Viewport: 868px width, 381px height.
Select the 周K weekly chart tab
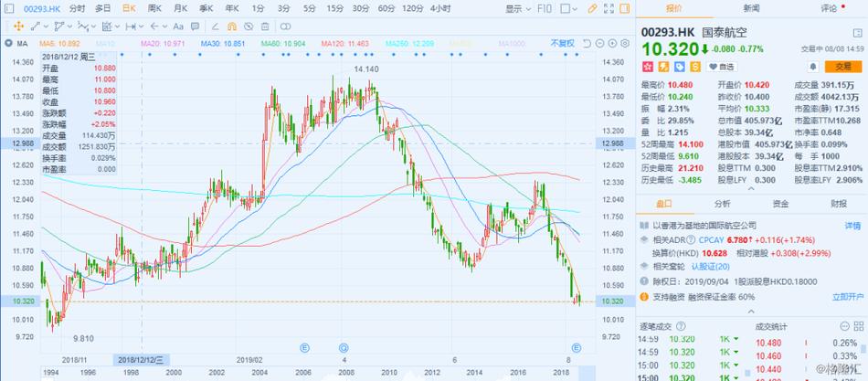click(x=154, y=8)
